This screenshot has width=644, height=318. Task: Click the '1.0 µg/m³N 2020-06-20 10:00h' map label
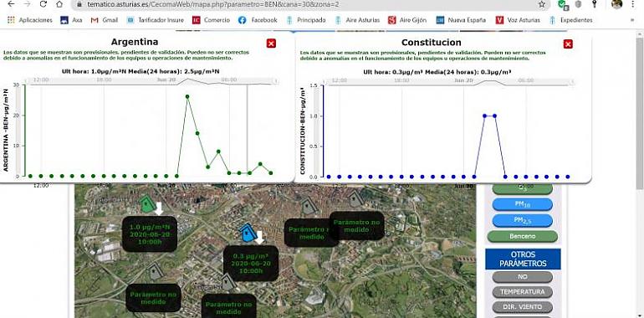[150, 233]
